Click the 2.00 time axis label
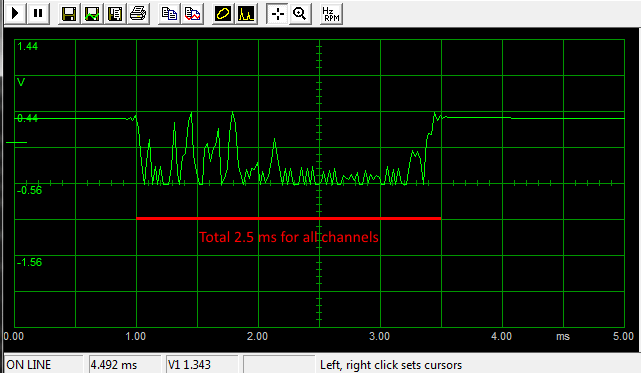The width and height of the screenshot is (641, 373). [x=258, y=336]
